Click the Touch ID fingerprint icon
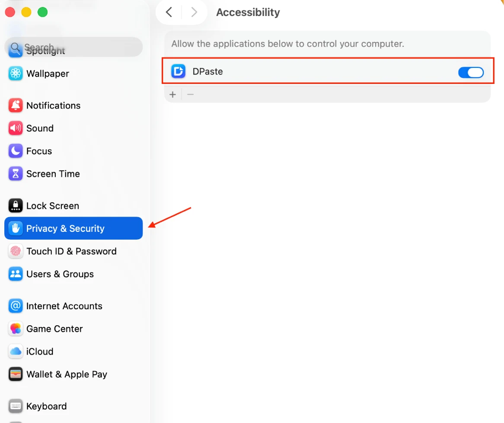Screen dimensions: 504x423 point(16,251)
